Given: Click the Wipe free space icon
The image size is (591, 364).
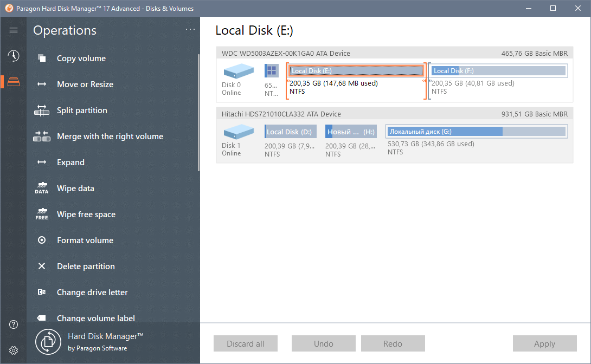Looking at the screenshot, I should pyautogui.click(x=42, y=214).
